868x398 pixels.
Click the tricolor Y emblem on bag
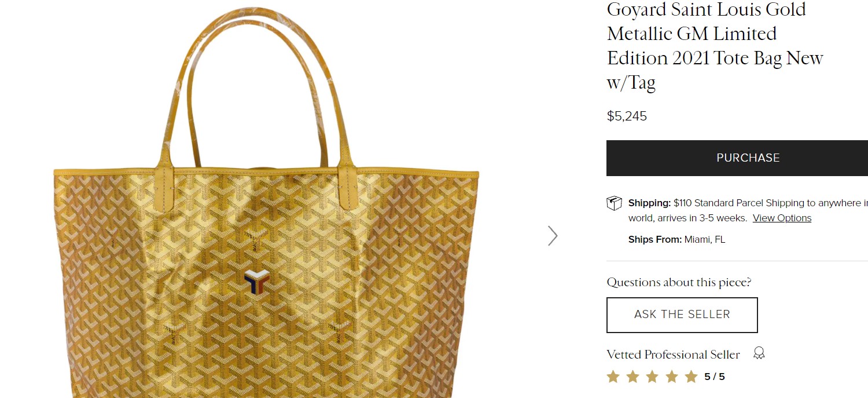click(256, 282)
